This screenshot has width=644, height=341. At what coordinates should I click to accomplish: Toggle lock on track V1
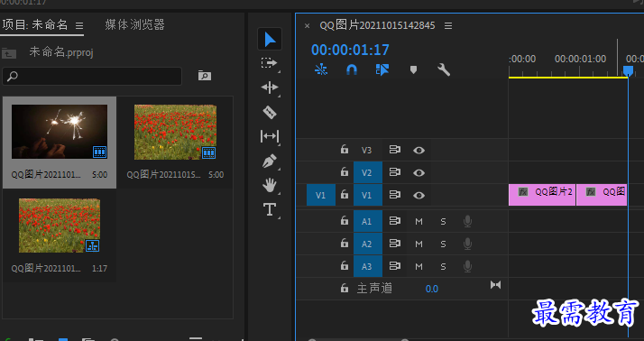point(345,194)
